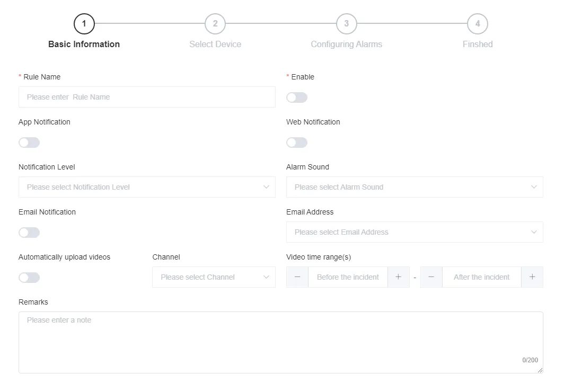Decrease the Before the incident time

(x=297, y=277)
